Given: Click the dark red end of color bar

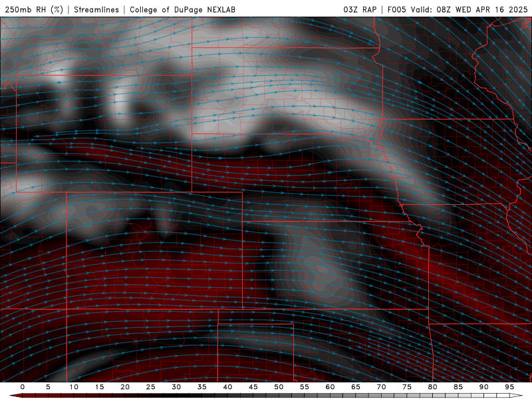Looking at the screenshot, I should coord(15,396).
